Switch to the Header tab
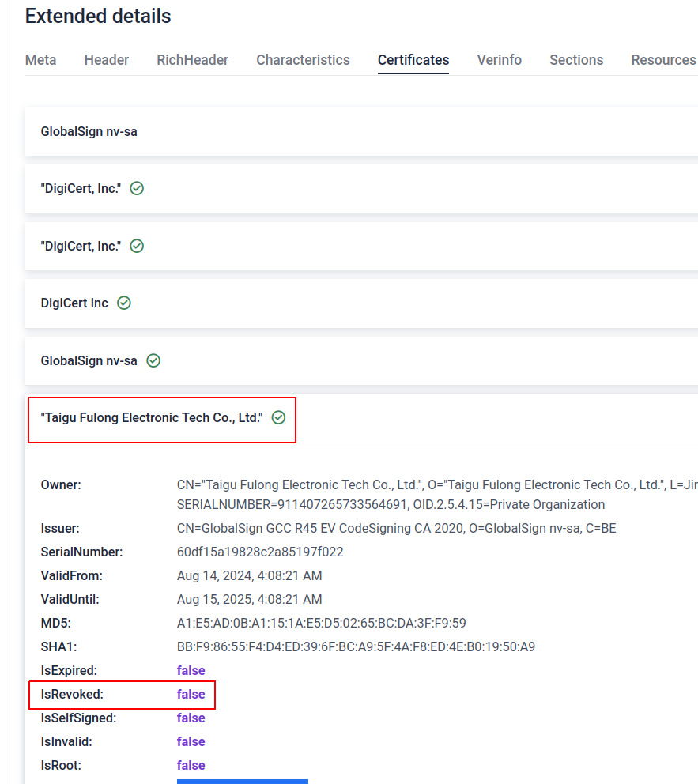Screen dimensions: 698x784 (107, 60)
